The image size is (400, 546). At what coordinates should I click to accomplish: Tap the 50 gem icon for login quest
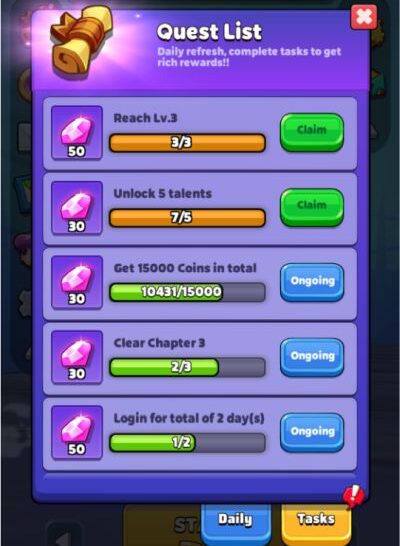[77, 432]
